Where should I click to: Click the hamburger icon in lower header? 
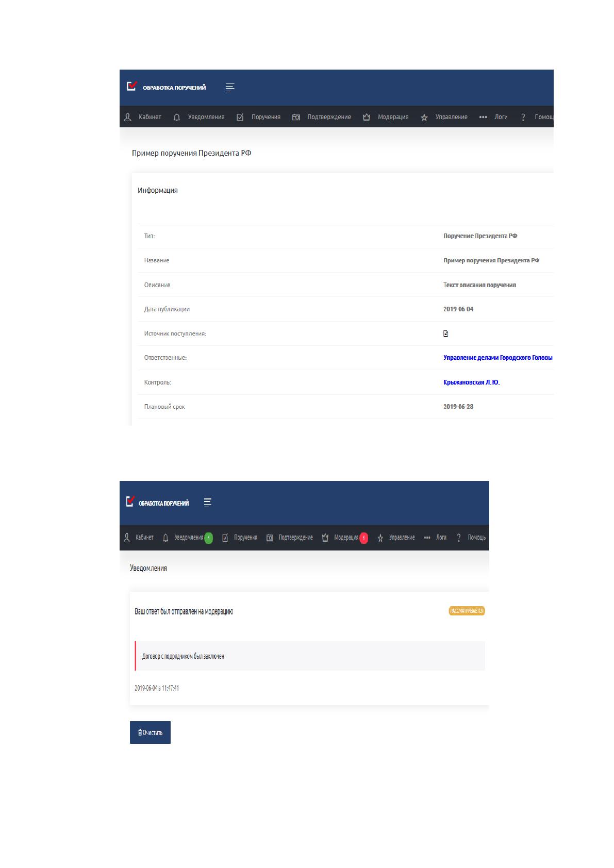207,503
